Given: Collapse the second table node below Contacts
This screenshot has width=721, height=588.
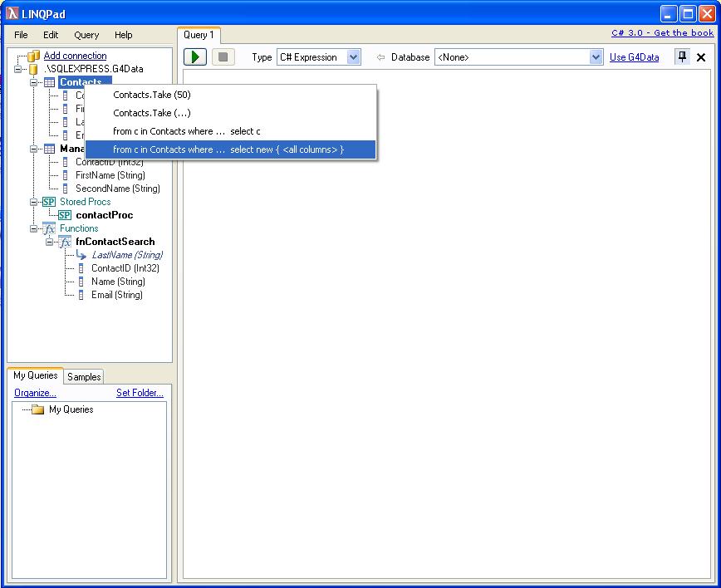Looking at the screenshot, I should (33, 149).
